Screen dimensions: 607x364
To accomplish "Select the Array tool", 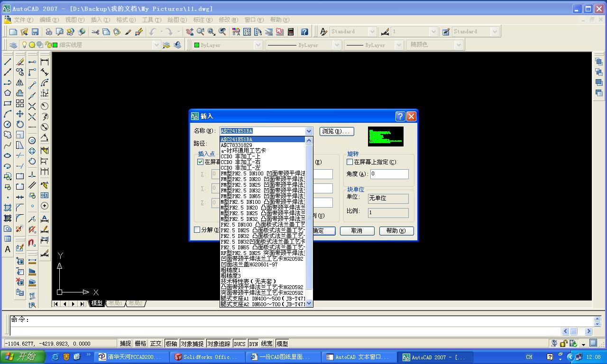I will click(x=20, y=103).
